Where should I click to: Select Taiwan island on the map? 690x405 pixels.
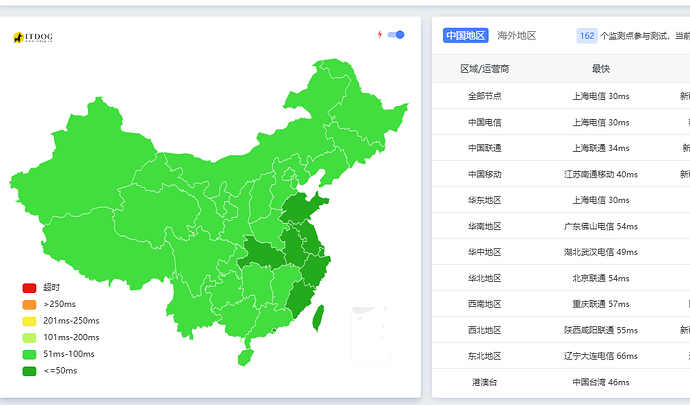click(318, 318)
